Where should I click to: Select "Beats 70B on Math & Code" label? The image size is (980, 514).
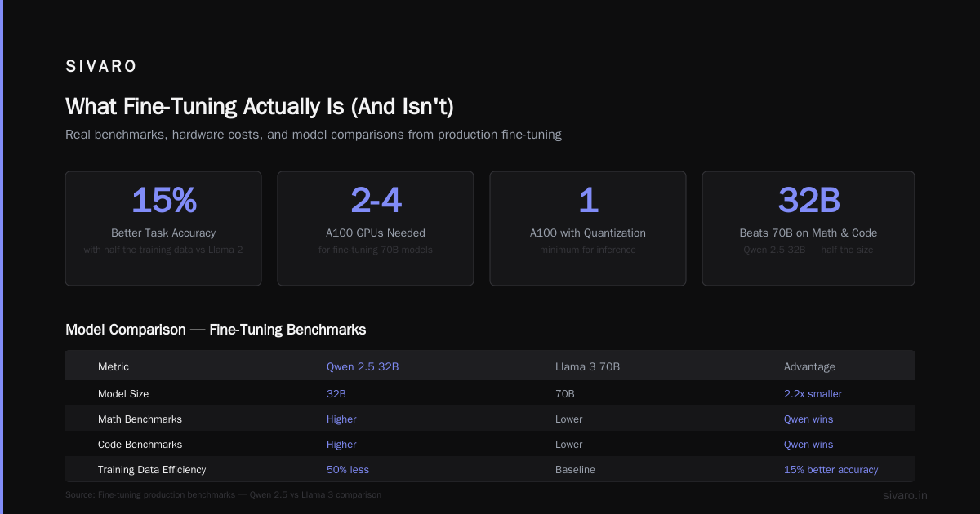coord(808,233)
